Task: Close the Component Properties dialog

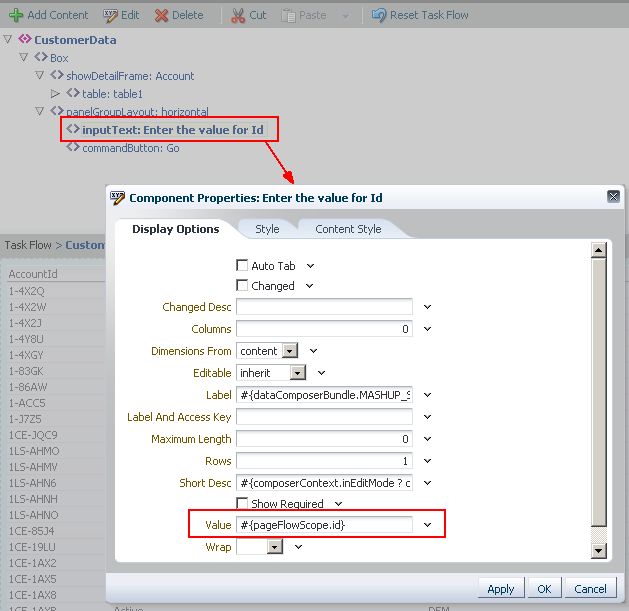Action: point(613,197)
